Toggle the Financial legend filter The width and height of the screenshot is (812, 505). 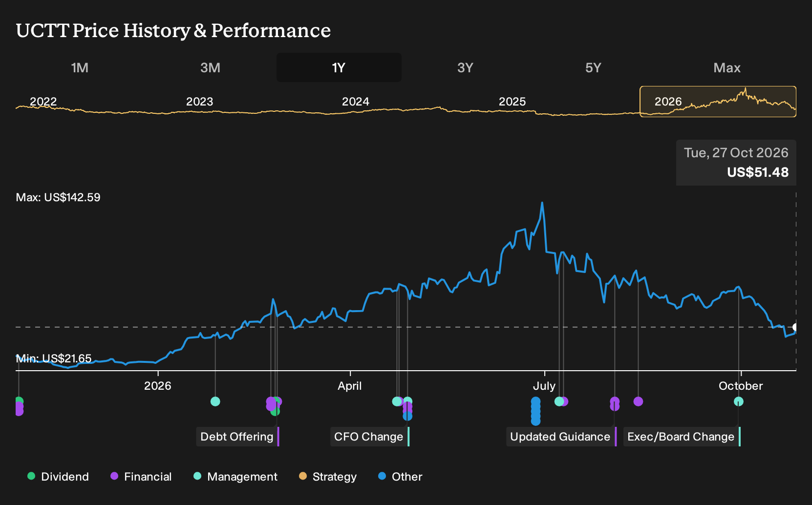click(141, 477)
